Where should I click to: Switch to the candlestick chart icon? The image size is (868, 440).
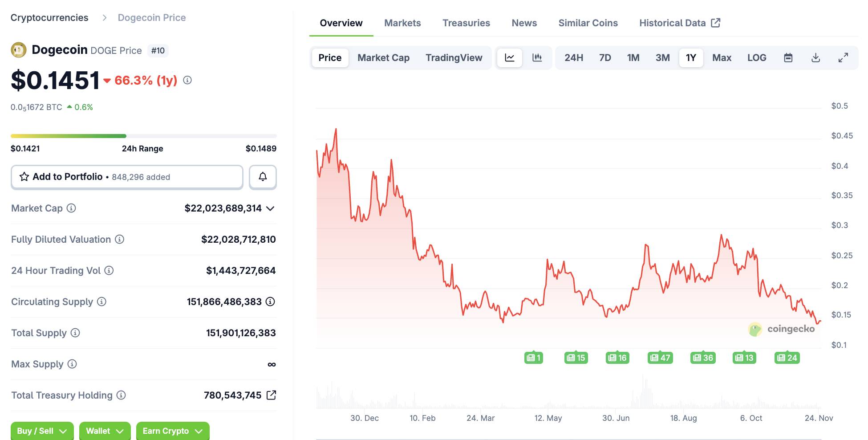537,58
